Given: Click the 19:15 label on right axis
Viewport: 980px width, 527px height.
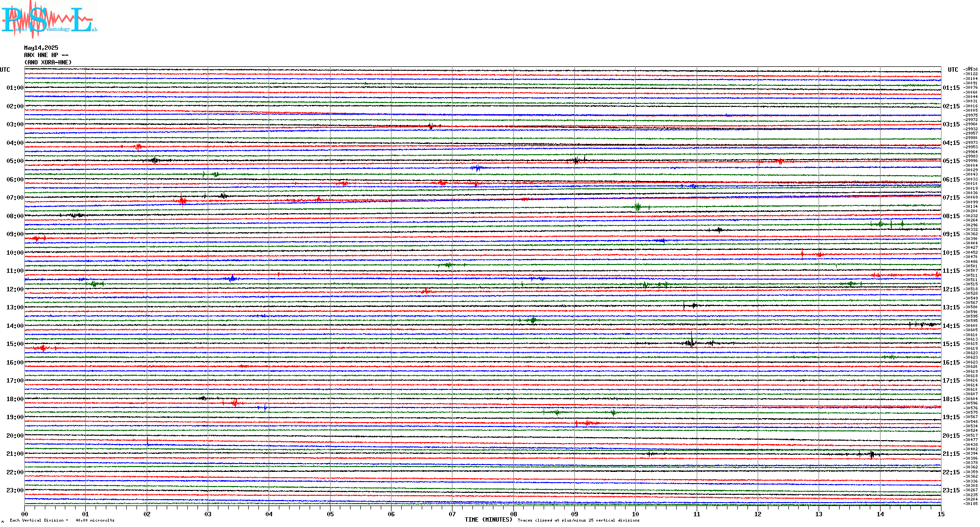Looking at the screenshot, I should click(x=951, y=417).
